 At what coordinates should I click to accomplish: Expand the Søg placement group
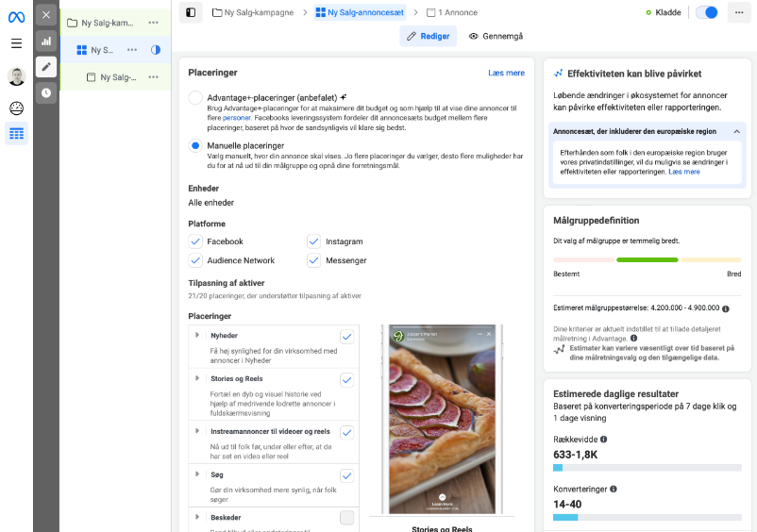197,474
